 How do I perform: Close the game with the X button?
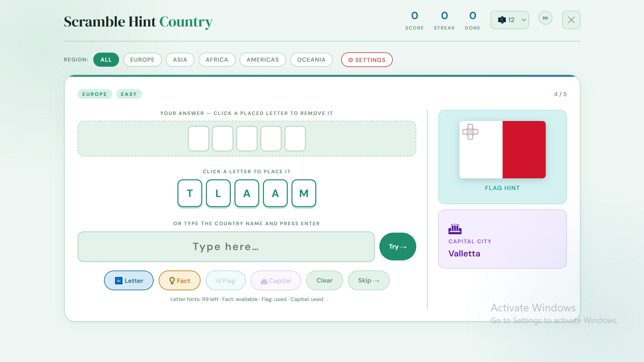(571, 20)
